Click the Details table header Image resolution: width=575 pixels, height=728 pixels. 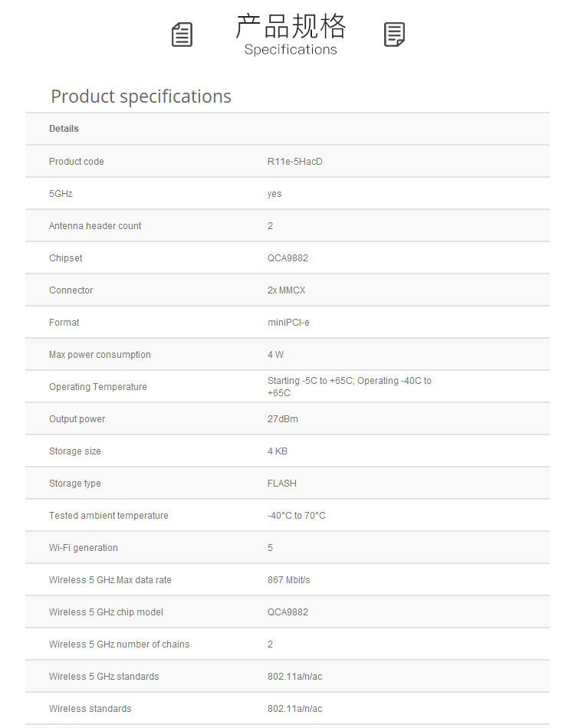tap(64, 129)
